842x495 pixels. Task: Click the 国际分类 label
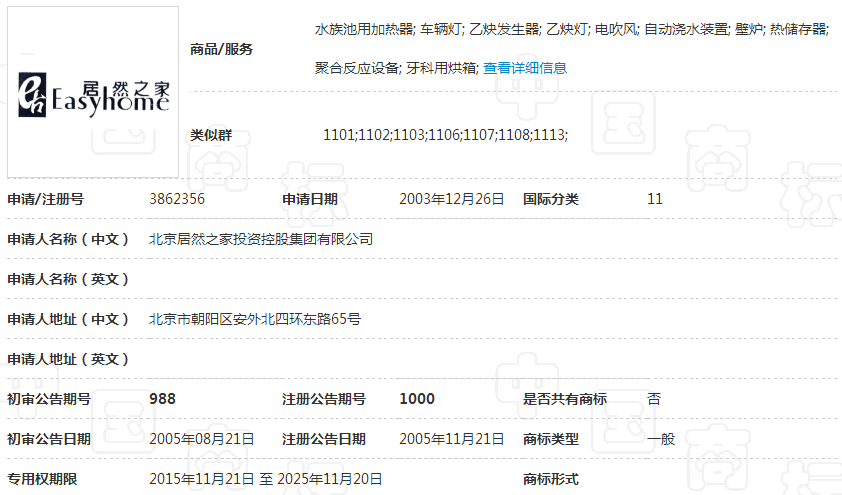pos(551,199)
